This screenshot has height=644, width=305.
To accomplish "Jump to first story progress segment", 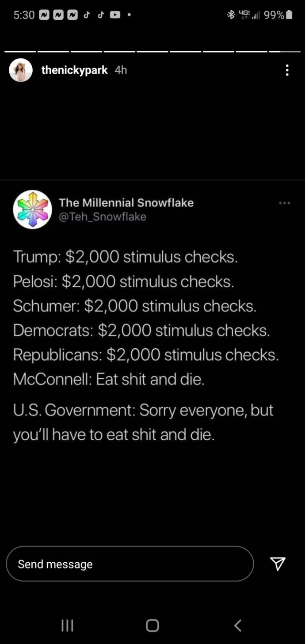I will point(20,52).
